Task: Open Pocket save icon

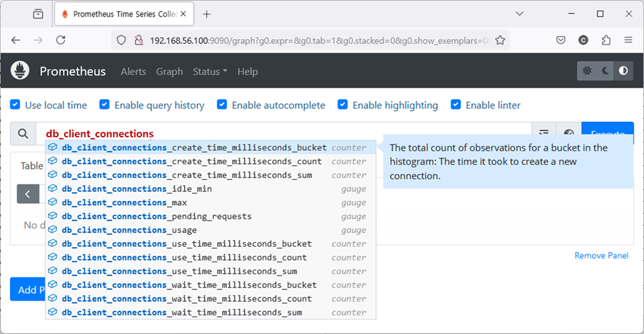Action: point(561,40)
